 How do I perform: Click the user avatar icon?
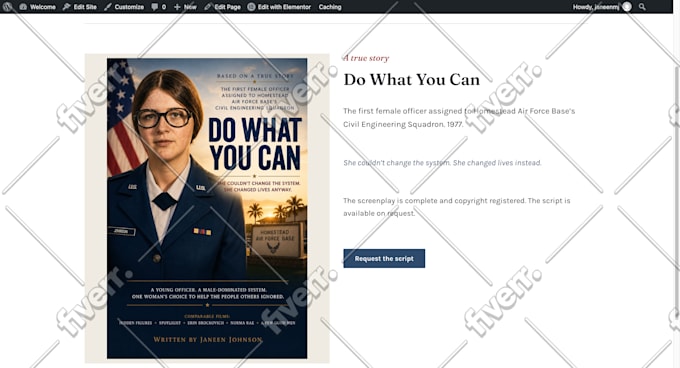pyautogui.click(x=627, y=7)
